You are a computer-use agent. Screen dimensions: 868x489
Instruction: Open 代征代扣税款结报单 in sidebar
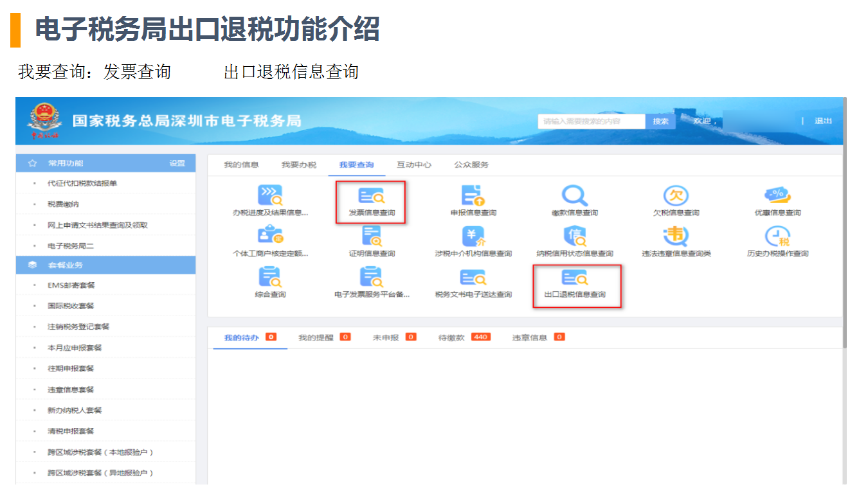[106, 183]
